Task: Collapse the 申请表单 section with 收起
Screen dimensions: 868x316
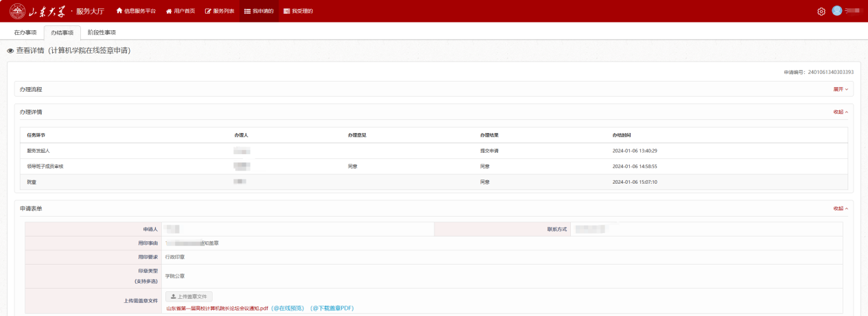Action: tap(841, 208)
